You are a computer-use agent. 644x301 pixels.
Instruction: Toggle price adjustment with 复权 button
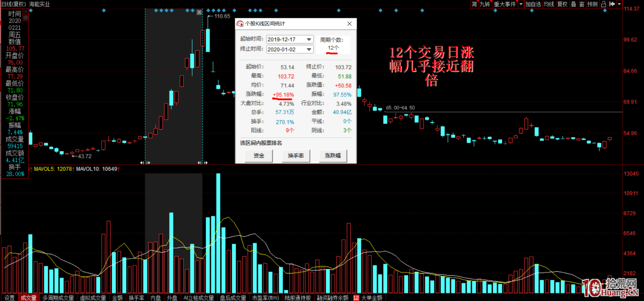tap(563, 4)
